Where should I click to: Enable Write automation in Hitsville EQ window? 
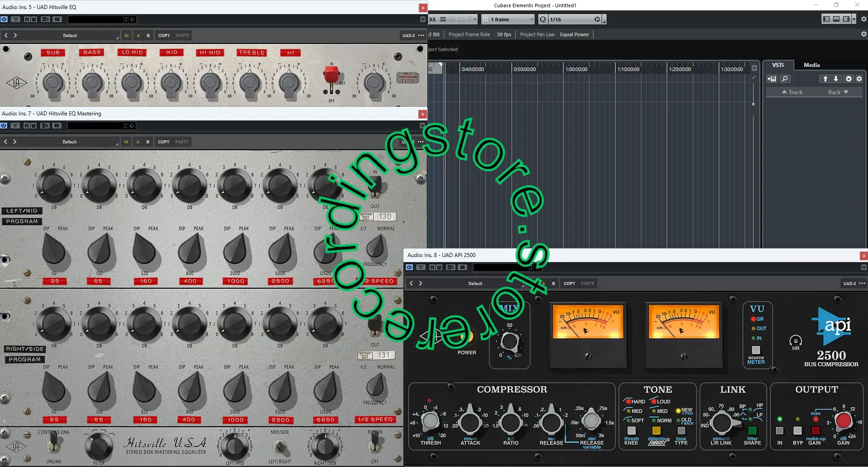point(34,19)
